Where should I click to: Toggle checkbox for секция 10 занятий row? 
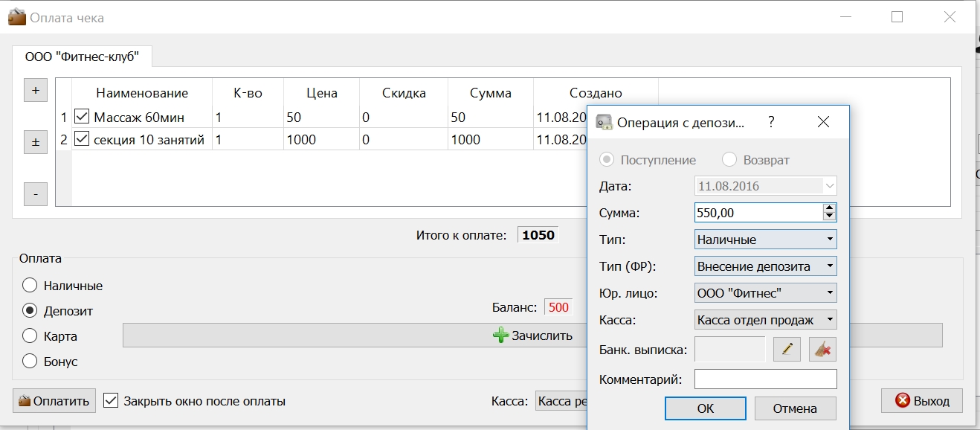tap(82, 139)
